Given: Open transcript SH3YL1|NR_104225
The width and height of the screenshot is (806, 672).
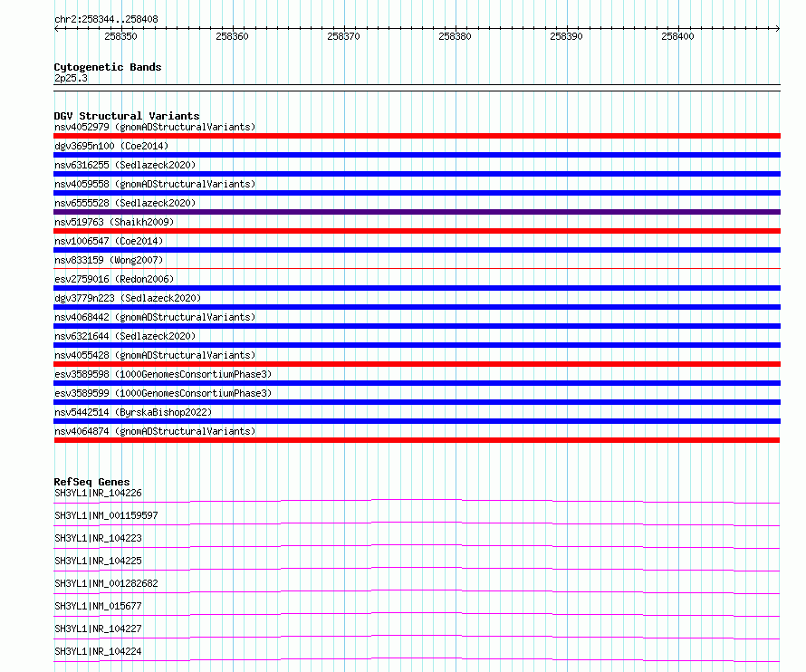Looking at the screenshot, I should point(98,561).
